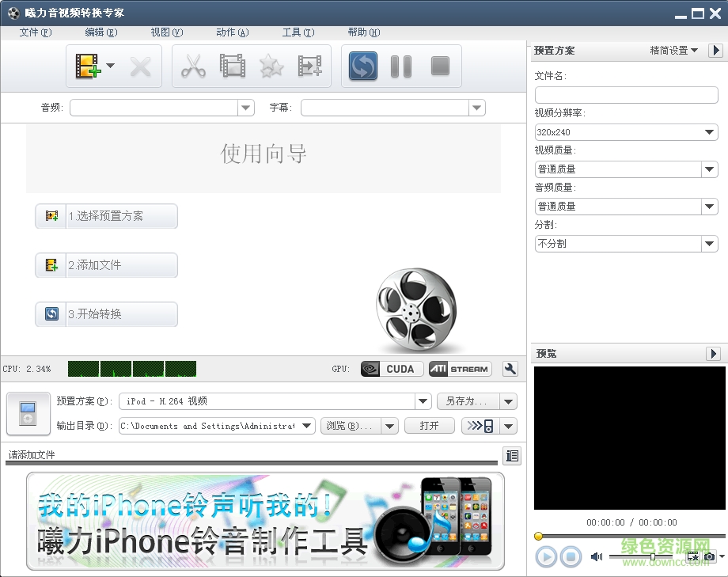Select the scissors clip tool
Screen dimensions: 728x577
194,66
